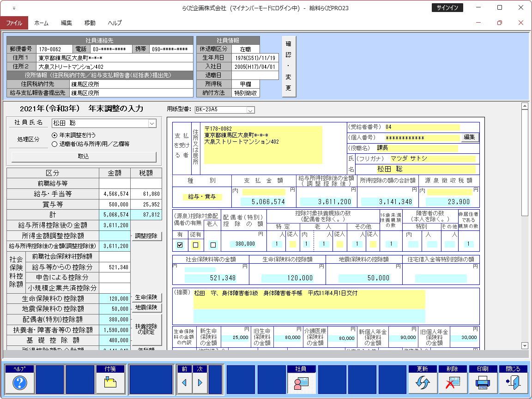
Task: Click the 役職名 field showing 課長
Action: point(417,148)
